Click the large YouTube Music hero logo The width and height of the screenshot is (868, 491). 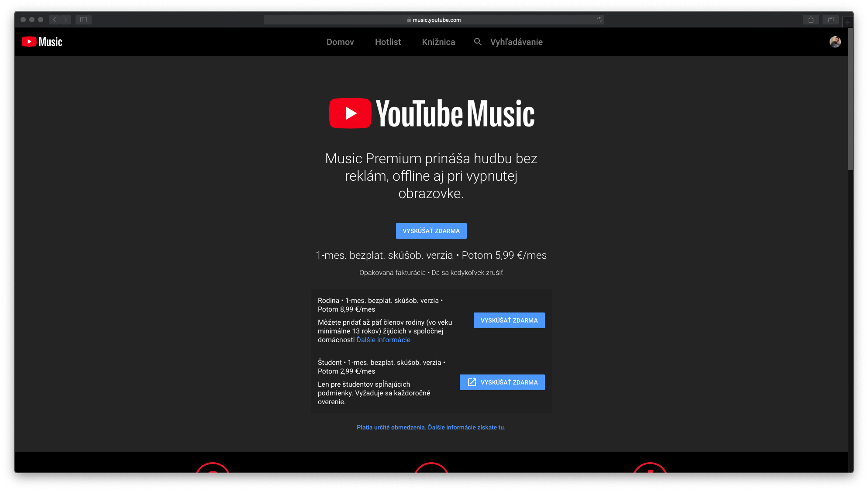point(431,113)
